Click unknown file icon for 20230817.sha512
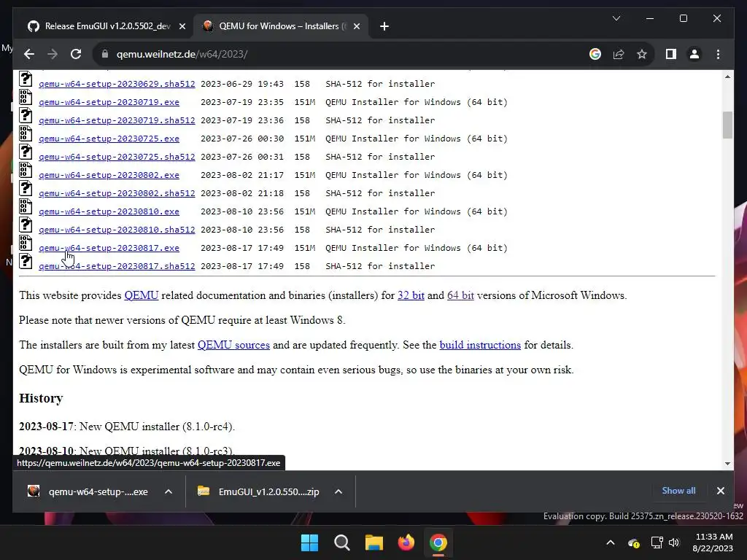The height and width of the screenshot is (560, 747). point(26,261)
